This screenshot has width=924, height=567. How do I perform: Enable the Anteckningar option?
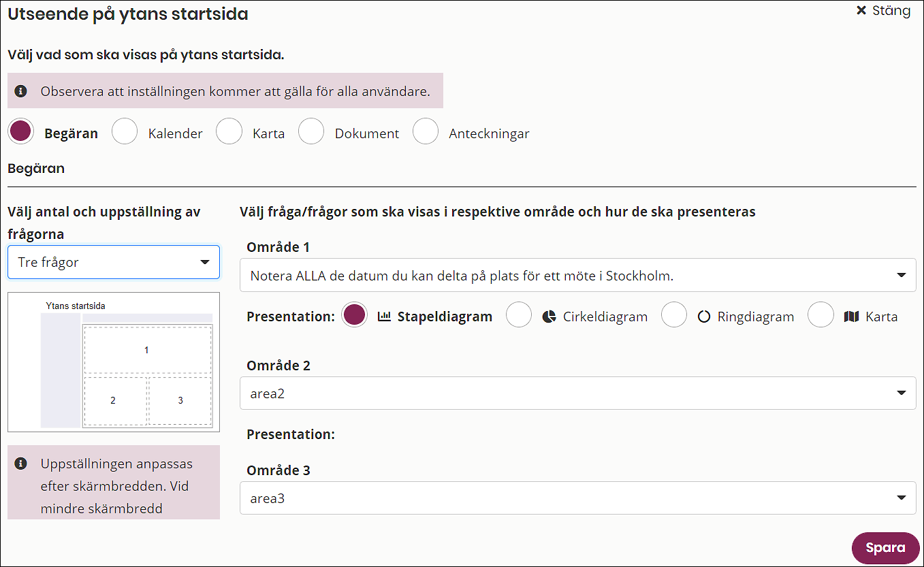click(x=426, y=131)
